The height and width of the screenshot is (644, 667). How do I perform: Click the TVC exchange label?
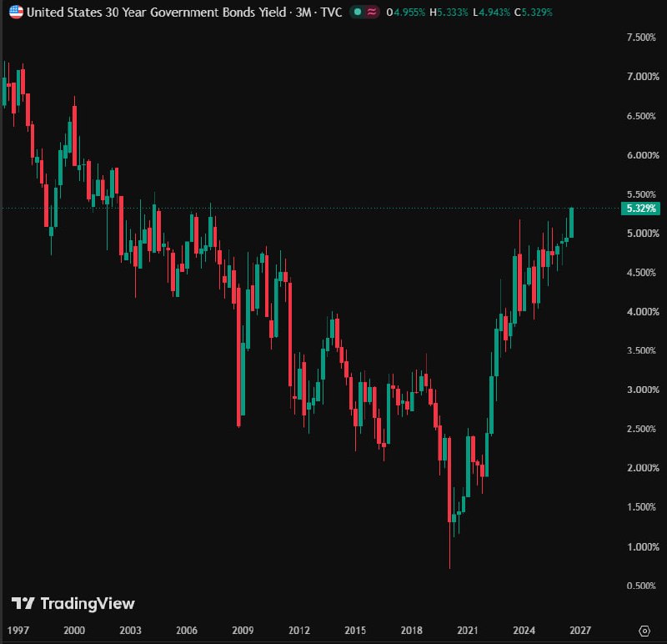(x=331, y=13)
